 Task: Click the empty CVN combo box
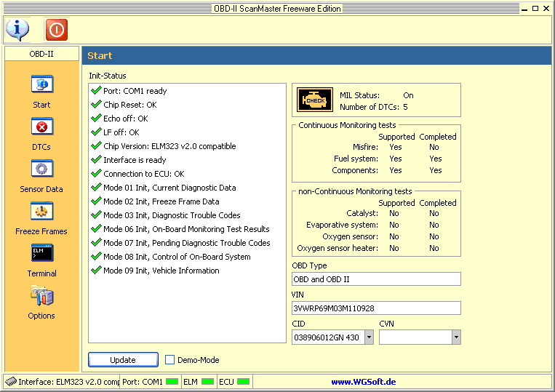pos(415,337)
